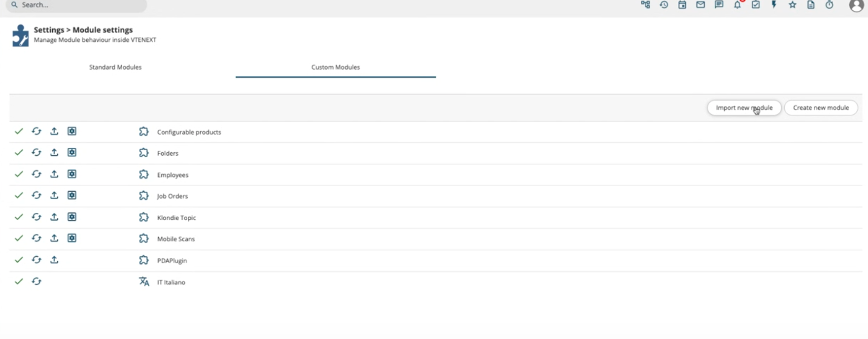Disable Mobile Scans via its green checkmark
The height and width of the screenshot is (339, 868).
pyautogui.click(x=19, y=238)
